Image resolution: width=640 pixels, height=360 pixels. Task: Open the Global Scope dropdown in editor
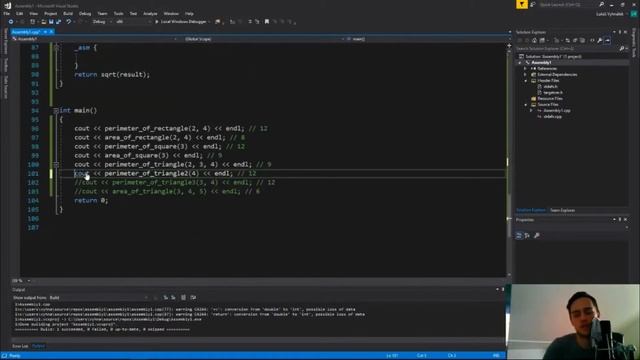(262, 39)
